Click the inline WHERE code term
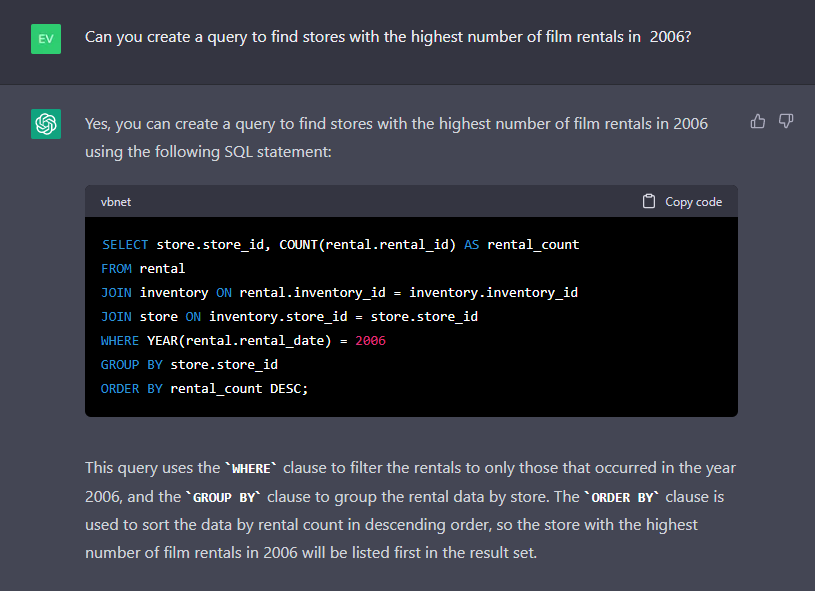Image resolution: width=815 pixels, height=591 pixels. [x=251, y=468]
